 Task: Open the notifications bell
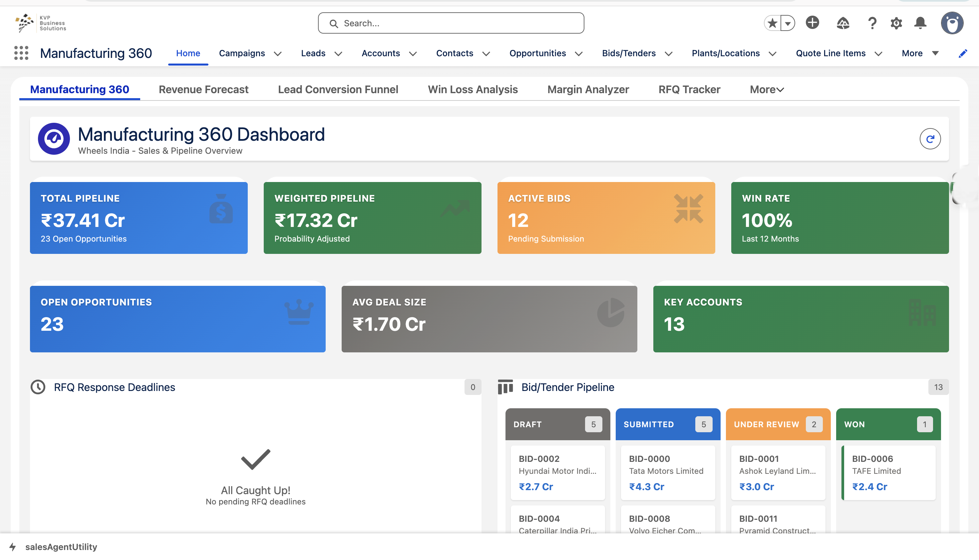(x=920, y=23)
